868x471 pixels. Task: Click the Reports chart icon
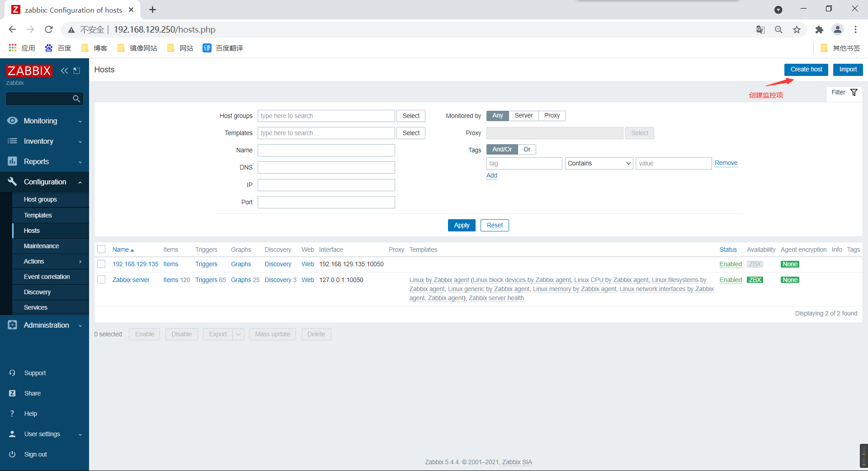click(x=13, y=161)
